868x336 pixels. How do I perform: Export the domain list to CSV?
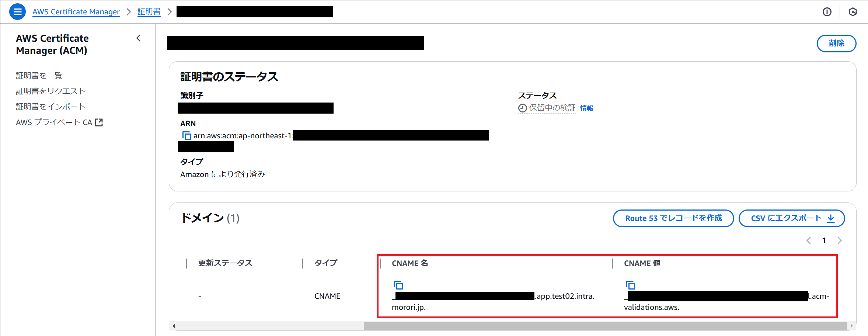click(791, 218)
